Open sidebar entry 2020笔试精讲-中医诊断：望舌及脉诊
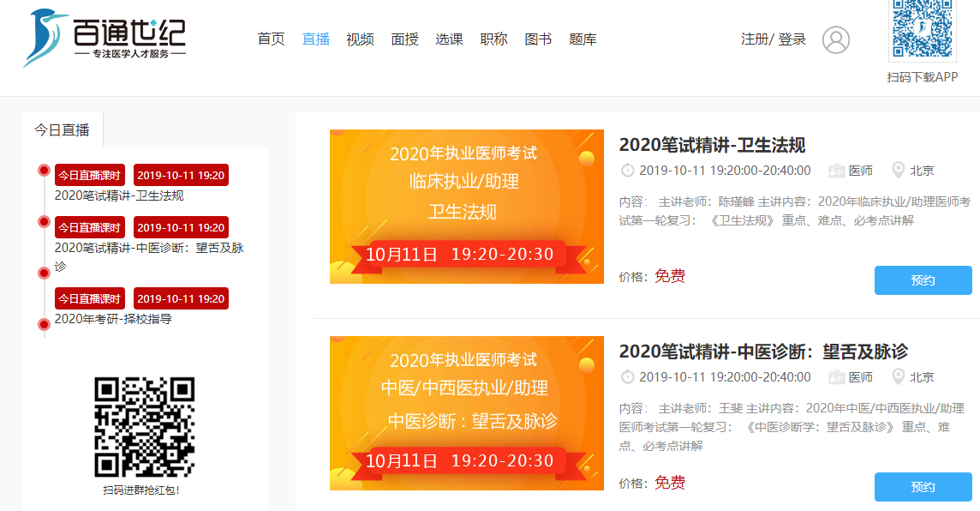980x511 pixels. [x=149, y=256]
